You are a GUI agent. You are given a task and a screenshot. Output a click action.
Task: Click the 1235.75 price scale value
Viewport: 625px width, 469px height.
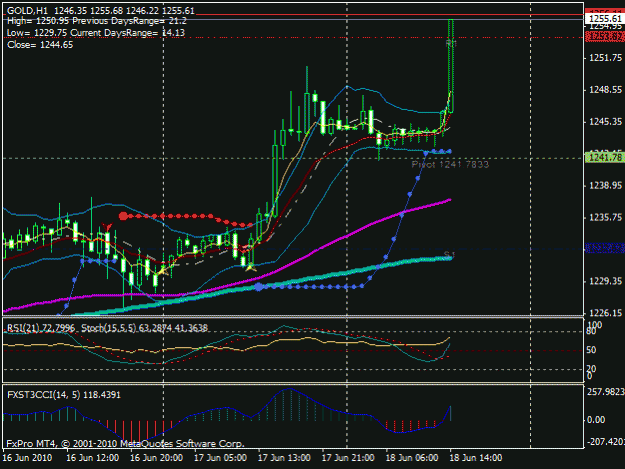[x=605, y=217]
